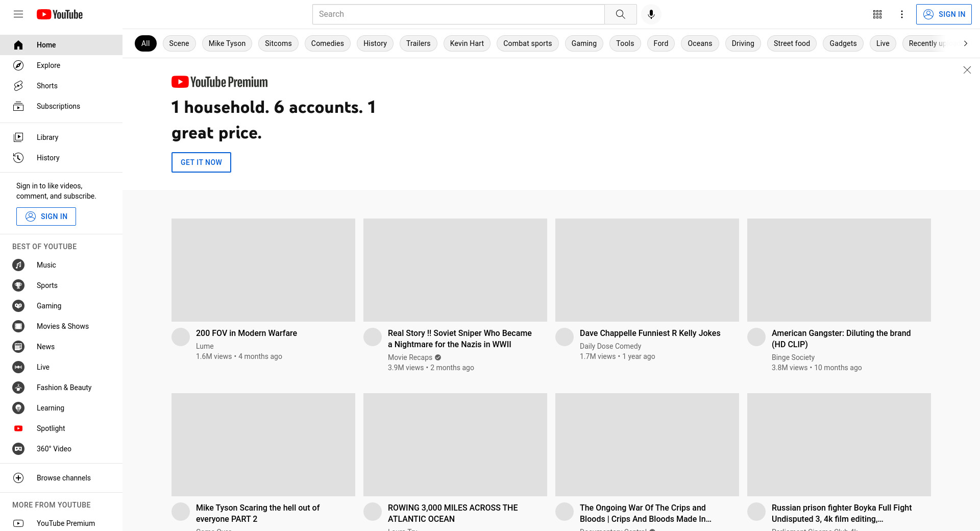Visit the Binge Society channel link
Image resolution: width=980 pixels, height=531 pixels.
click(x=793, y=357)
